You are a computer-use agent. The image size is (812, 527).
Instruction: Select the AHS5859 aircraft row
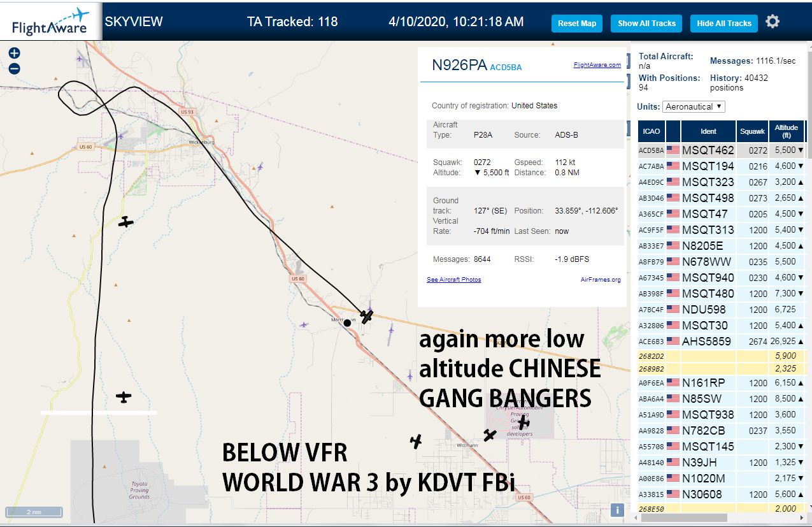tap(722, 342)
